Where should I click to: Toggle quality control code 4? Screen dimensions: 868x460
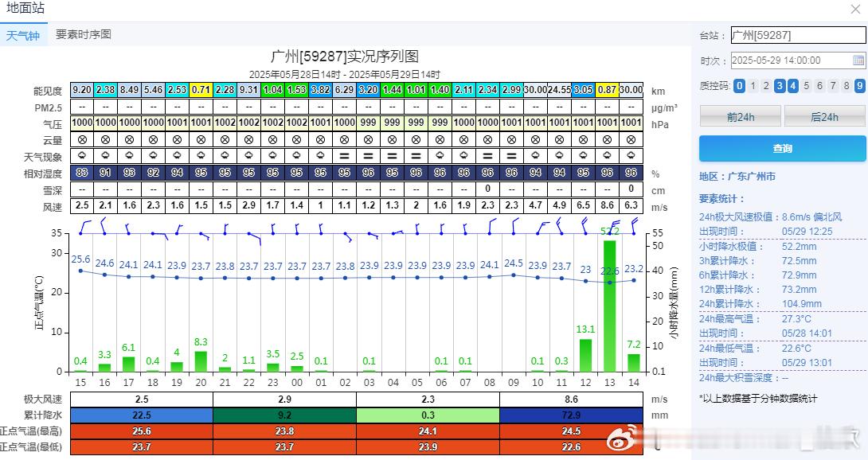coord(792,86)
